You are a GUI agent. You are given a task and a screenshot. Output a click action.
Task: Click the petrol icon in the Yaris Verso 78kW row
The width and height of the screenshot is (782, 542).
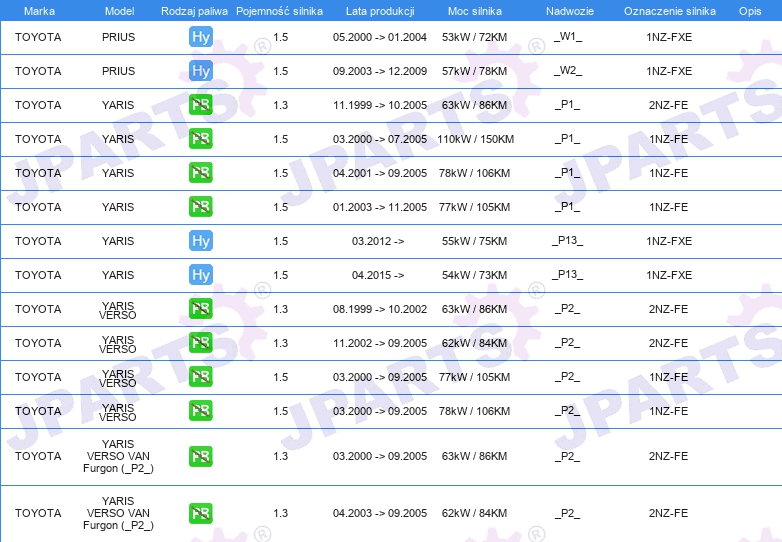[200, 410]
